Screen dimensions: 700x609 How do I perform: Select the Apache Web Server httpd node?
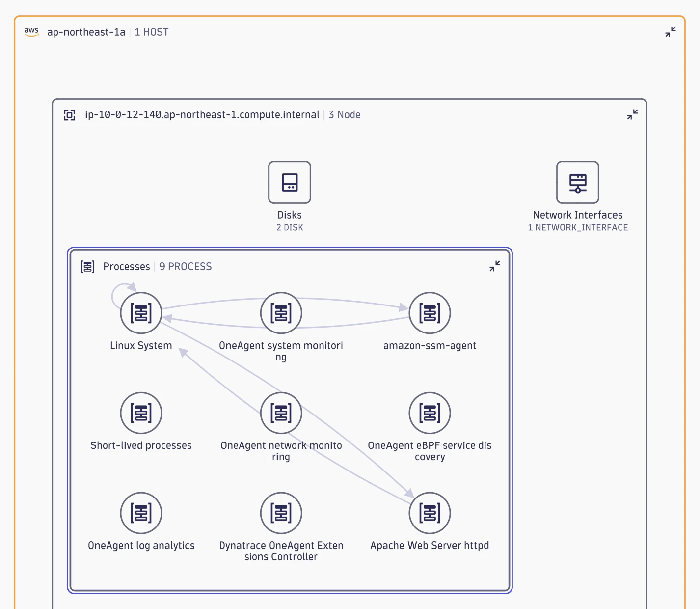[430, 513]
